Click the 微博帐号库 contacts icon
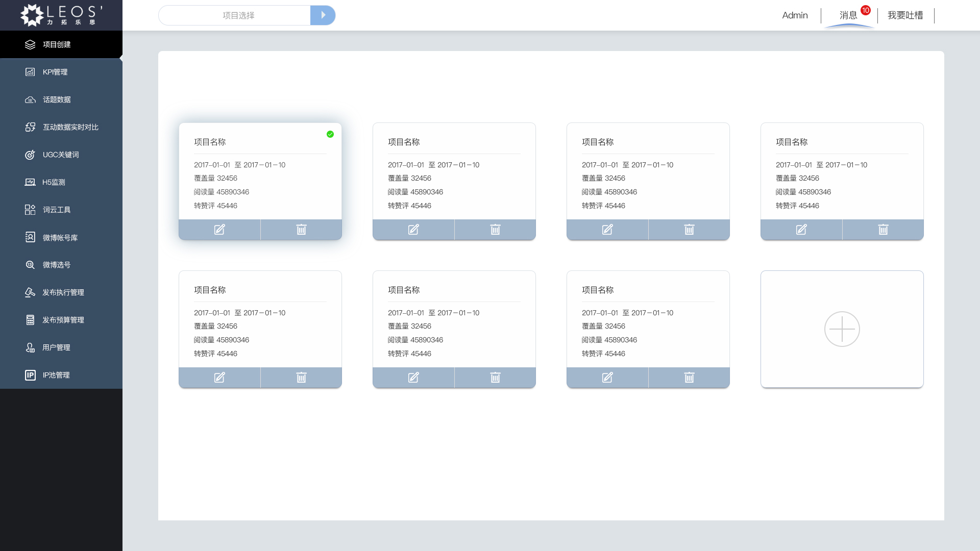Screen dimensions: 980x551 tap(30, 237)
